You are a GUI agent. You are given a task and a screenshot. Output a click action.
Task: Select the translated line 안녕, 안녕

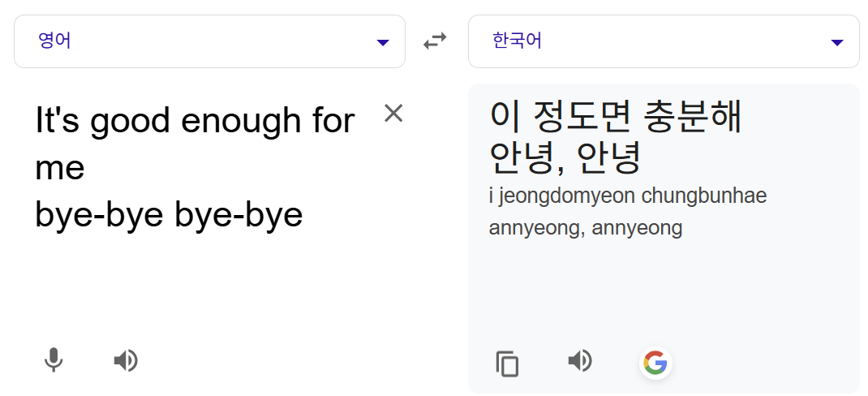tap(565, 158)
